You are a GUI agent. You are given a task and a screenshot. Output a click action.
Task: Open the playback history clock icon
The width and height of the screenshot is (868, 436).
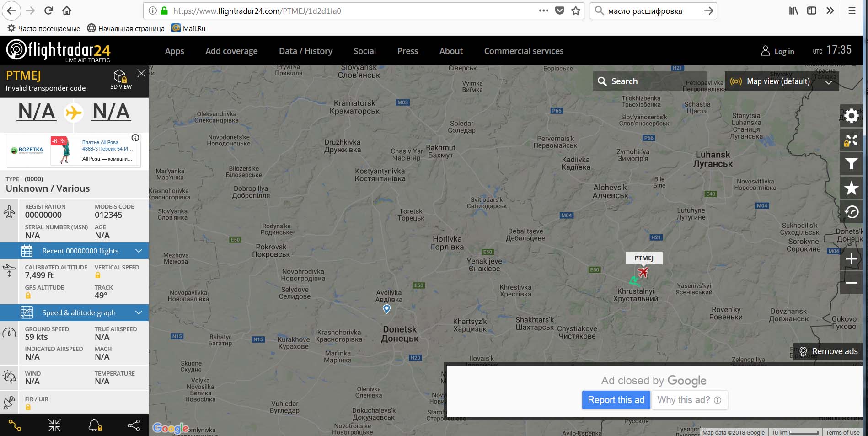pos(851,212)
